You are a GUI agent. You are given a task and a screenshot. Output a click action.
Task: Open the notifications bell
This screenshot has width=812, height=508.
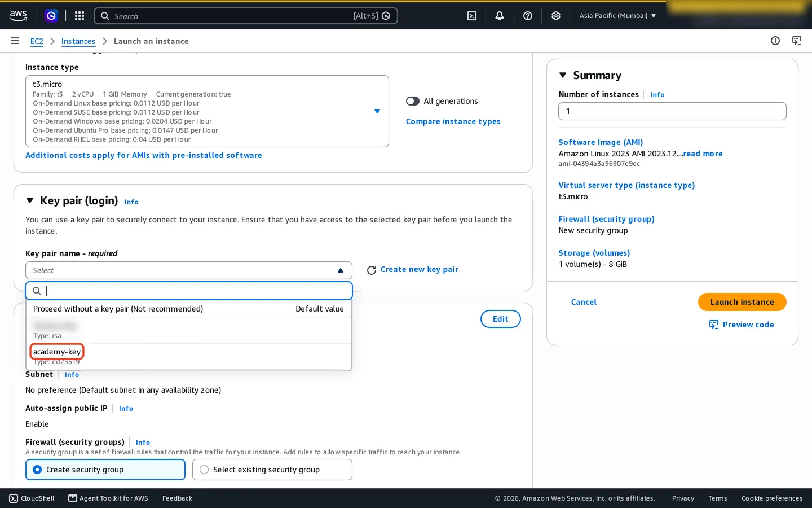(500, 16)
